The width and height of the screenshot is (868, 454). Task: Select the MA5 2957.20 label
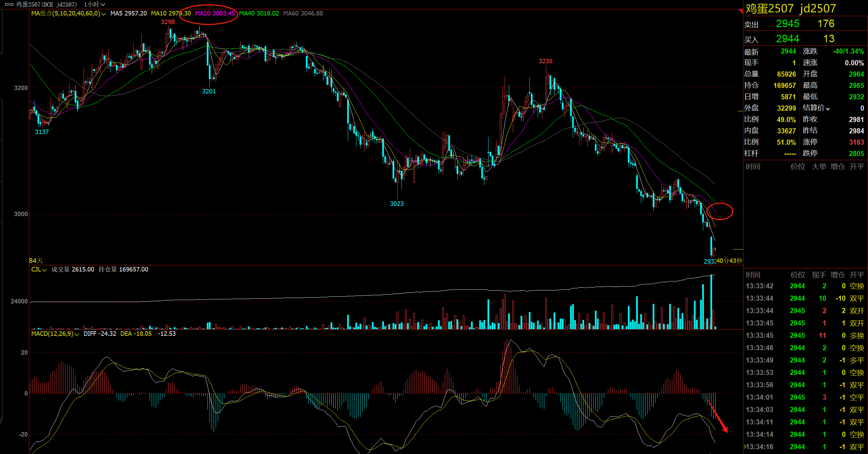click(128, 13)
